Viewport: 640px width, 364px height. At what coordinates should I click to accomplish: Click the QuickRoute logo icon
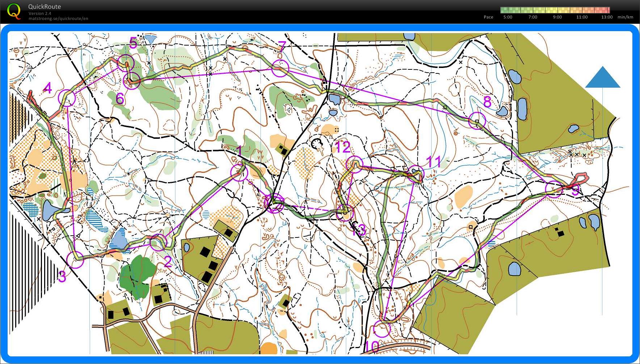tap(14, 11)
